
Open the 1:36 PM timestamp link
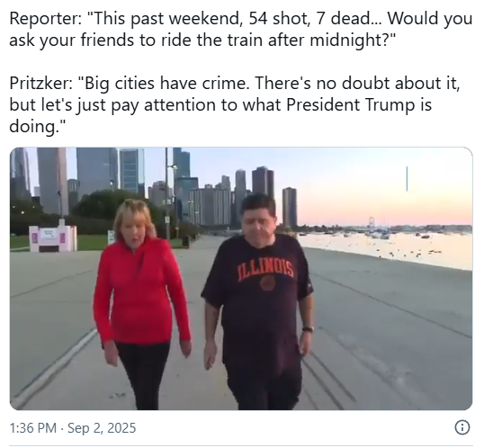(x=33, y=428)
